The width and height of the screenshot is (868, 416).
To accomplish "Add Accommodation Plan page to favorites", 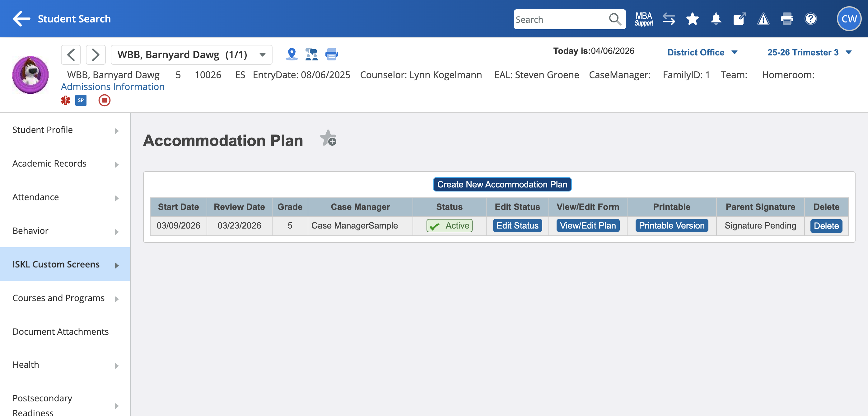I will [328, 138].
